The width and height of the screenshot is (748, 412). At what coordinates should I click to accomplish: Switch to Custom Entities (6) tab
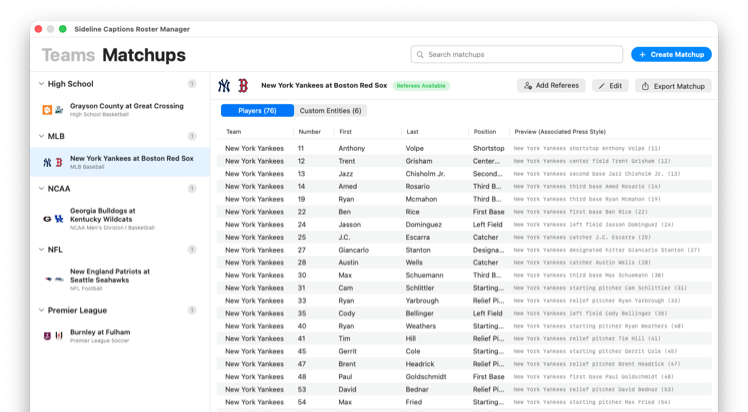[x=330, y=110]
